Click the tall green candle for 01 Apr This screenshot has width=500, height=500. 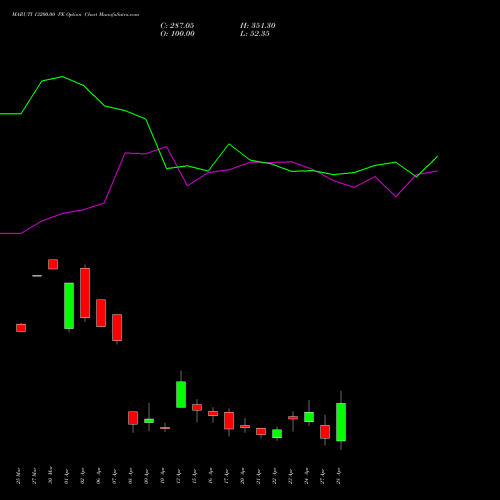(x=69, y=306)
